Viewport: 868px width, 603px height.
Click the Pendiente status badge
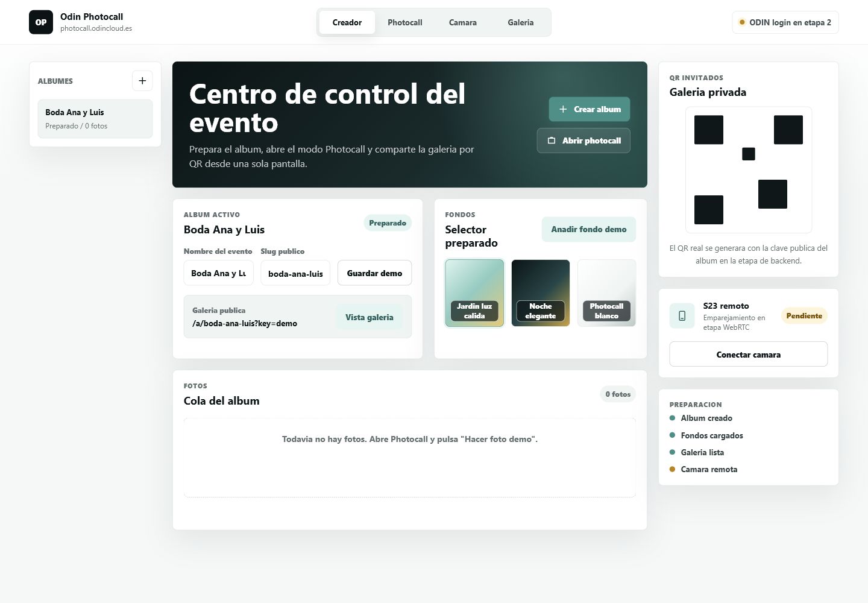click(x=804, y=316)
